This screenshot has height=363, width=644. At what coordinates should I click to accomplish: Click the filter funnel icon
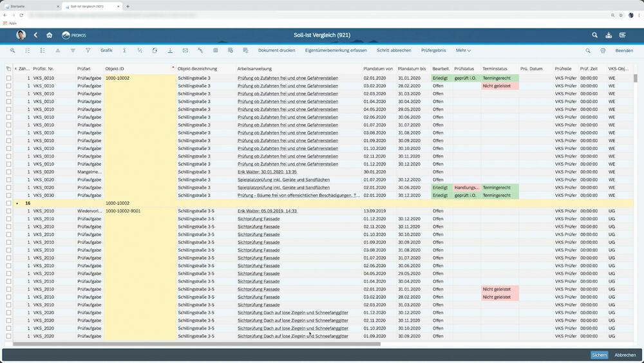point(88,50)
